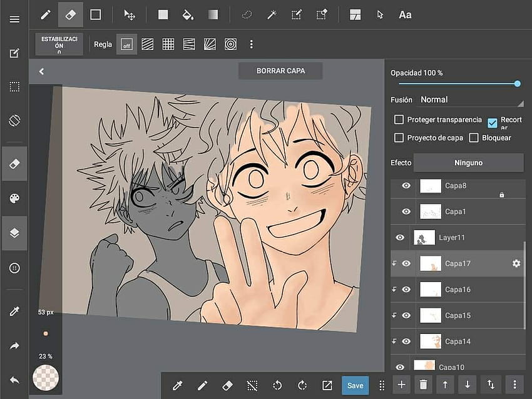
Task: Open the Fusión Normal blend dropdown
Action: point(471,100)
